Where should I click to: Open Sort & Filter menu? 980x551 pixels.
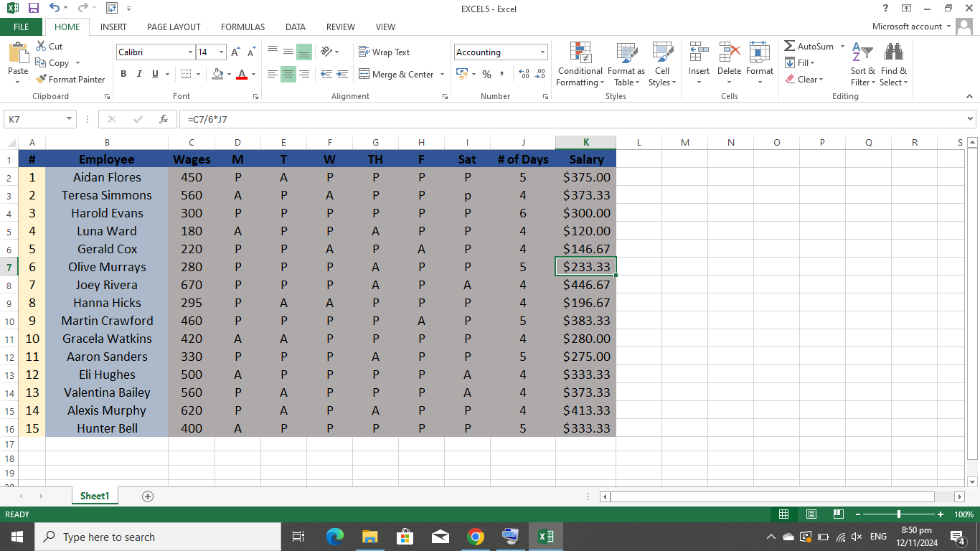click(862, 64)
